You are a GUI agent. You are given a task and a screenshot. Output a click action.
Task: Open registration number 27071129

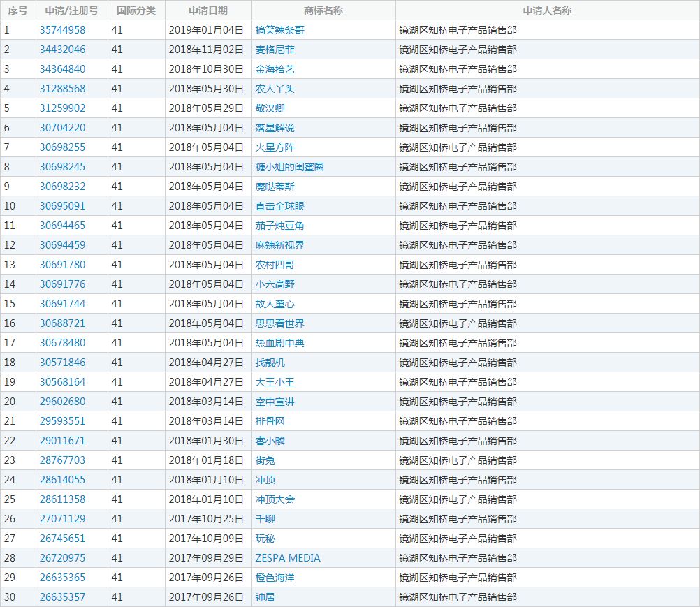[62, 519]
